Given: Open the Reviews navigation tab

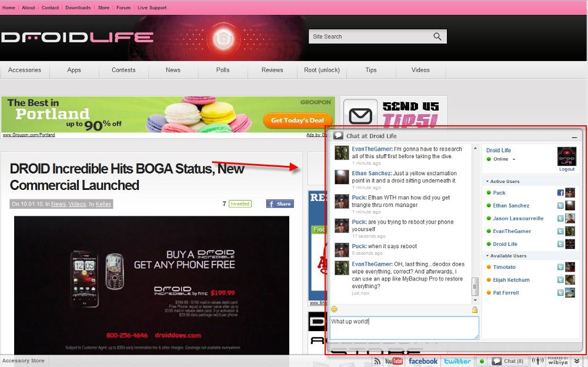Looking at the screenshot, I should 272,70.
